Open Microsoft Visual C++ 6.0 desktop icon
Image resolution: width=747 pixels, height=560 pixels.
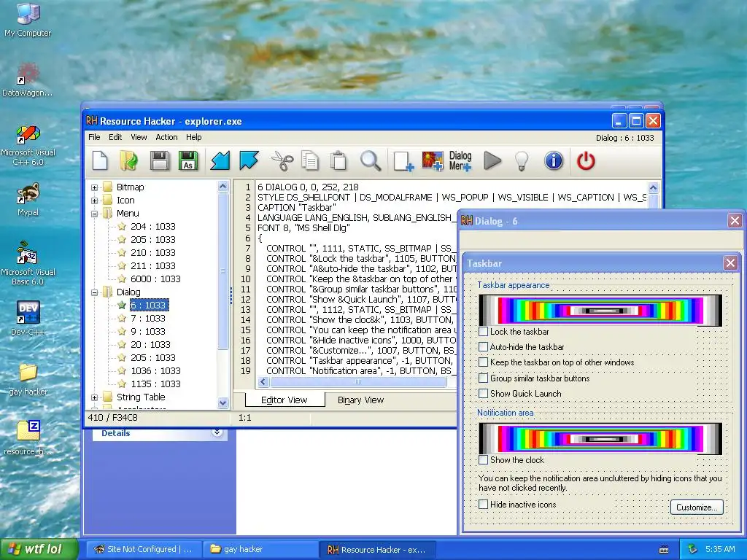click(x=28, y=145)
